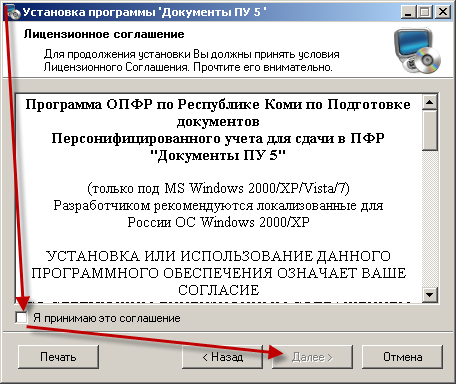Click the 'Лицензионное соглашение' heading

[x=104, y=34]
